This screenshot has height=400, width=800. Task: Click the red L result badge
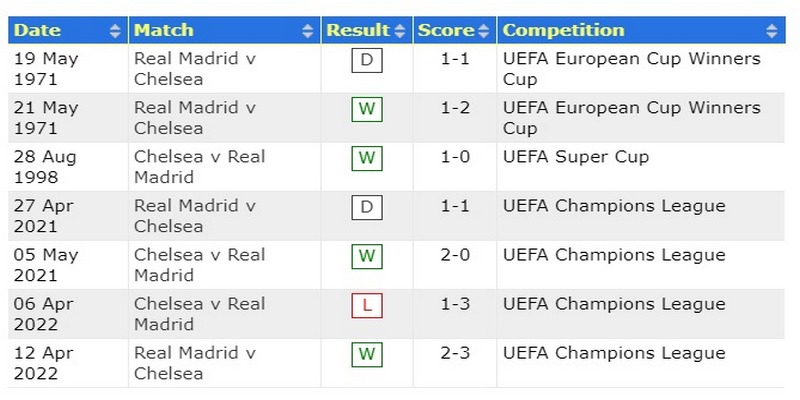[367, 306]
